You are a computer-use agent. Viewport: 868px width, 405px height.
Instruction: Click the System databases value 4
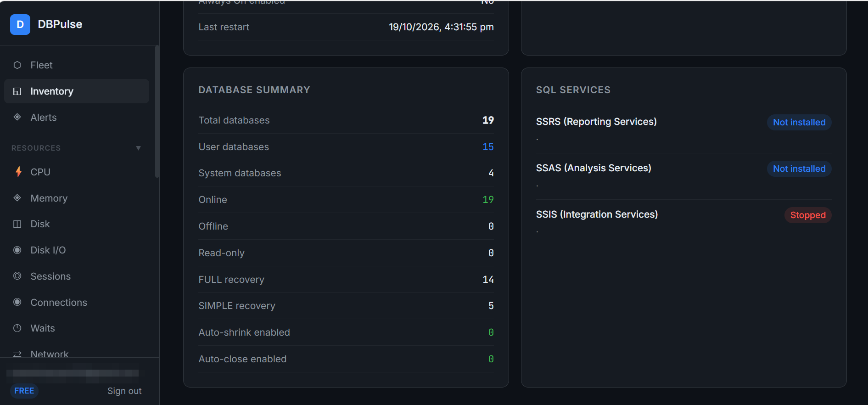pos(491,173)
